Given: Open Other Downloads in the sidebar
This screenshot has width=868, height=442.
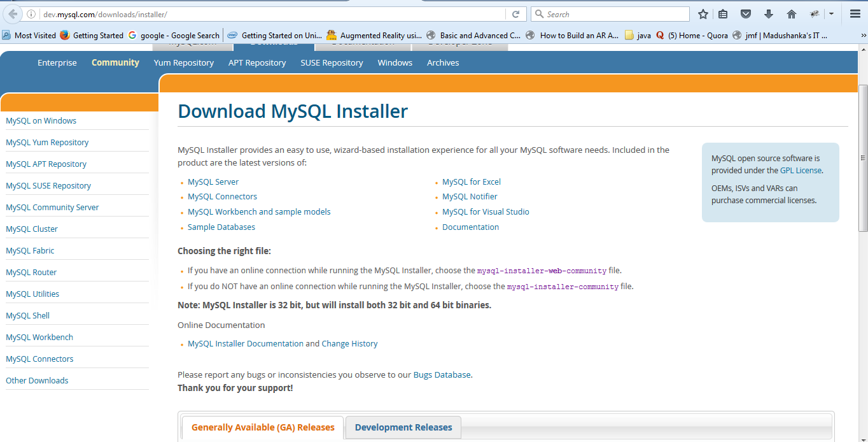Looking at the screenshot, I should click(x=37, y=381).
